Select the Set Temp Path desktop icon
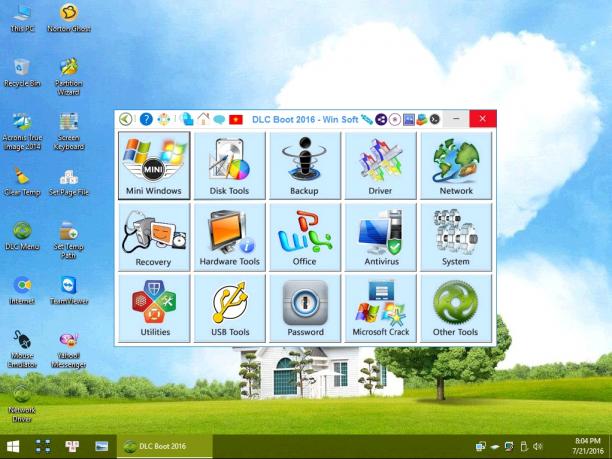This screenshot has width=612, height=459. (69, 240)
